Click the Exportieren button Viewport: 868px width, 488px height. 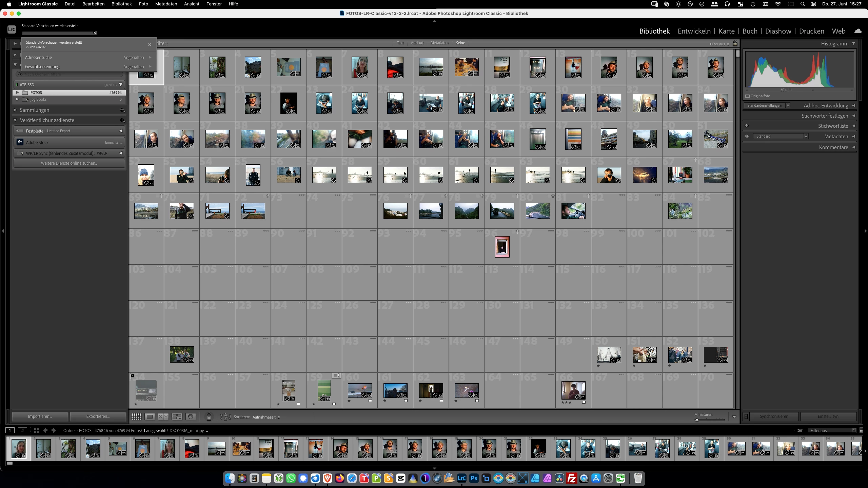pos(98,416)
